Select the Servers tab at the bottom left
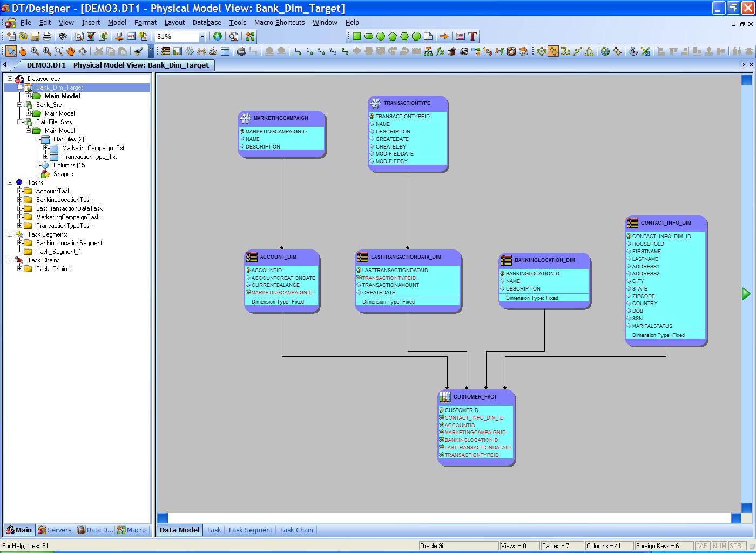 (55, 530)
